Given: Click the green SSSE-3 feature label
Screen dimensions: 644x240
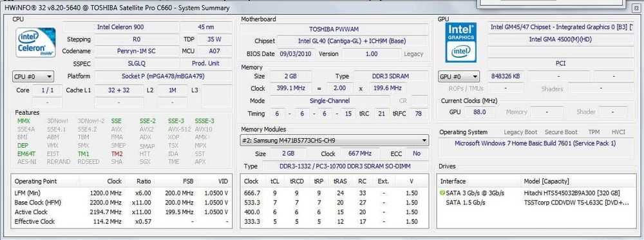Looking at the screenshot, I should click(205, 121).
